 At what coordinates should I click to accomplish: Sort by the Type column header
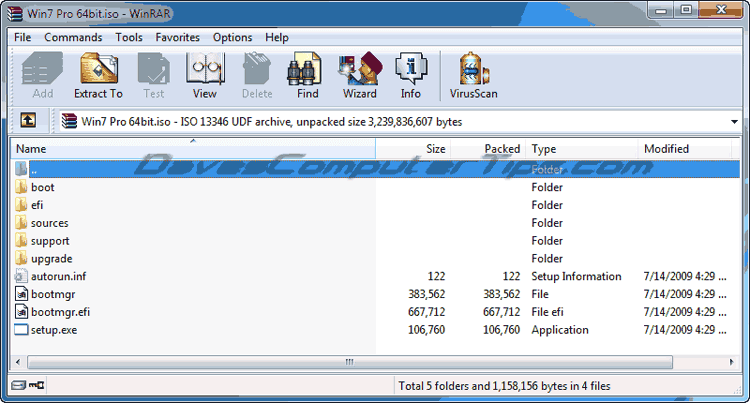(x=582, y=149)
